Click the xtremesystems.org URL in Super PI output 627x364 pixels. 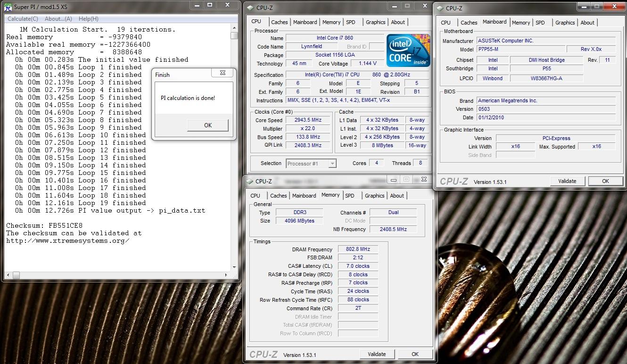click(x=67, y=240)
